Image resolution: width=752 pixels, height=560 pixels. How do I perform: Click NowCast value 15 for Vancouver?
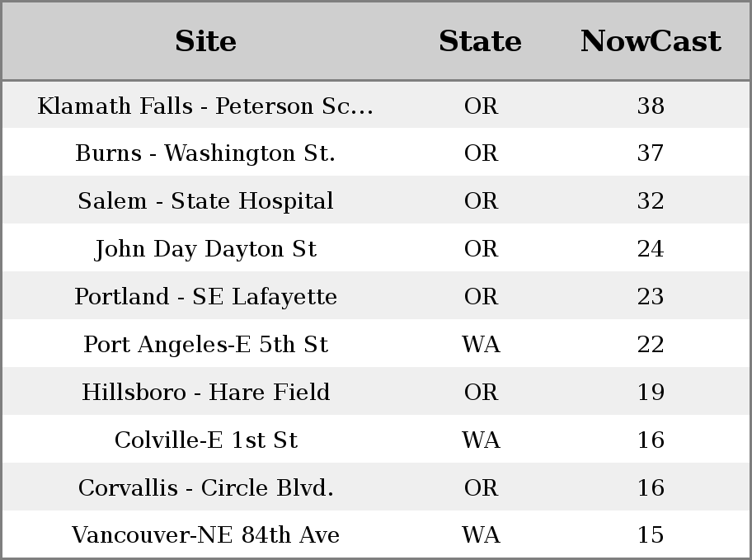tap(651, 535)
